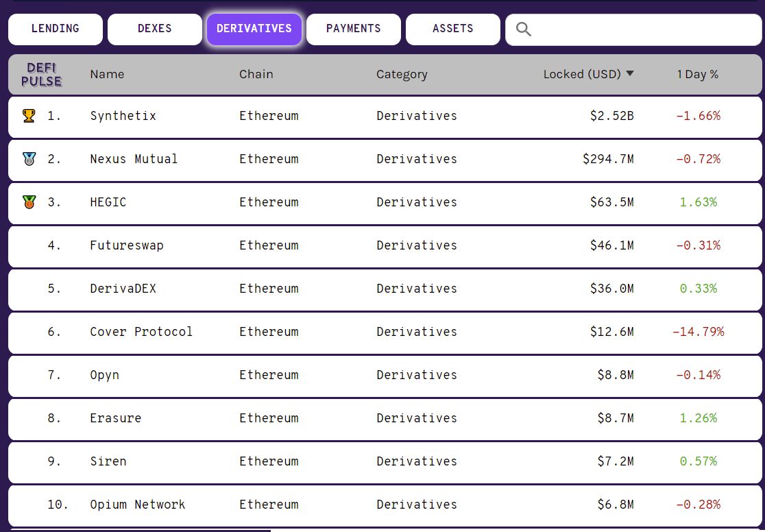Click the silver medal icon beside Nexus Mutual
765x532 pixels.
(x=29, y=159)
